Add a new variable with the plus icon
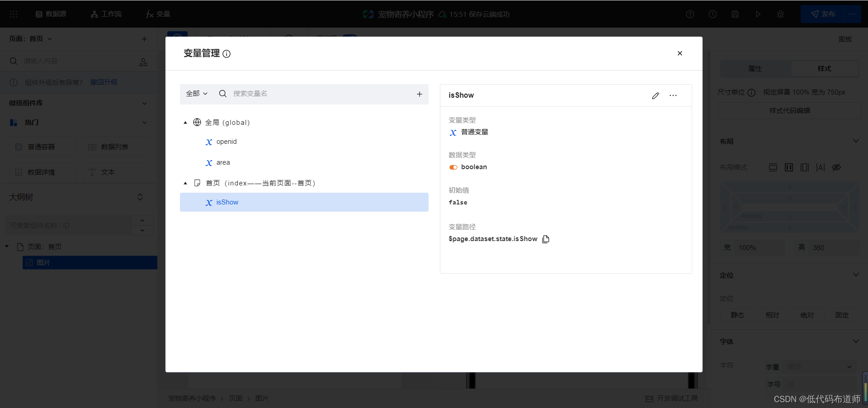 (x=420, y=94)
